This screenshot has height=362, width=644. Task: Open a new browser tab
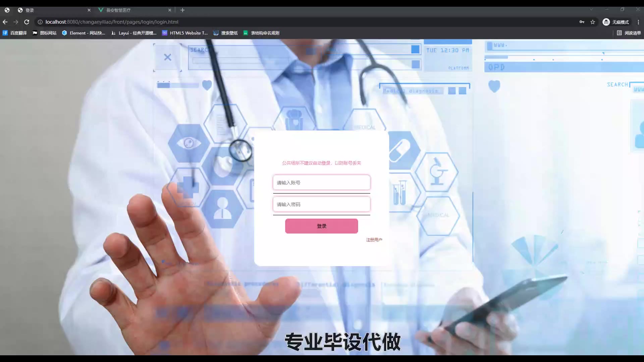[182, 10]
